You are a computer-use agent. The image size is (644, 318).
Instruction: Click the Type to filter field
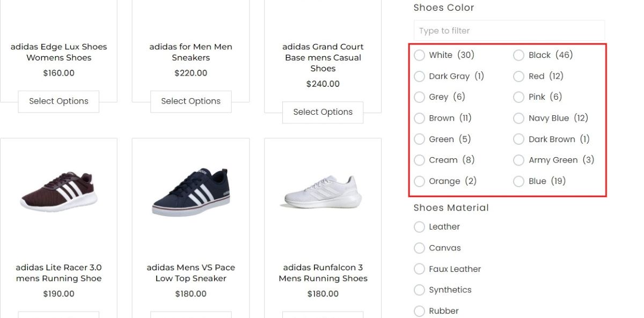click(x=509, y=31)
